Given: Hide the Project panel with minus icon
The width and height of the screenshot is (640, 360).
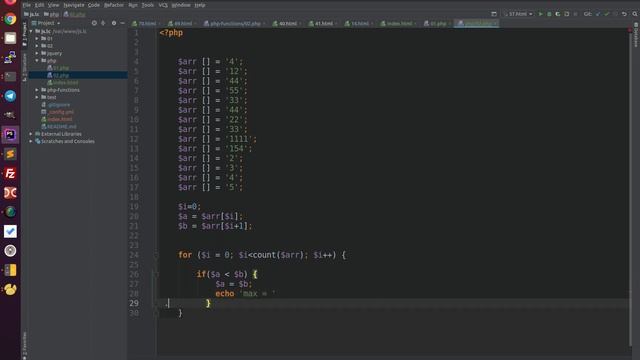Looking at the screenshot, I should [122, 23].
